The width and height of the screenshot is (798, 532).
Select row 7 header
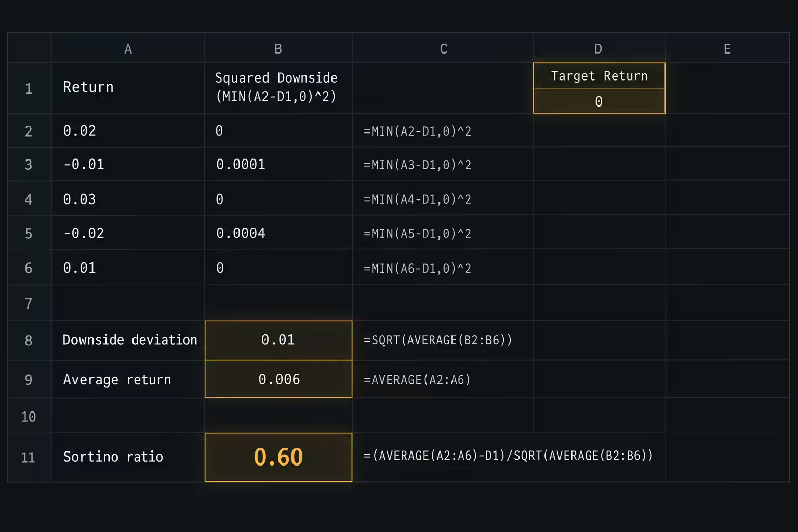29,303
